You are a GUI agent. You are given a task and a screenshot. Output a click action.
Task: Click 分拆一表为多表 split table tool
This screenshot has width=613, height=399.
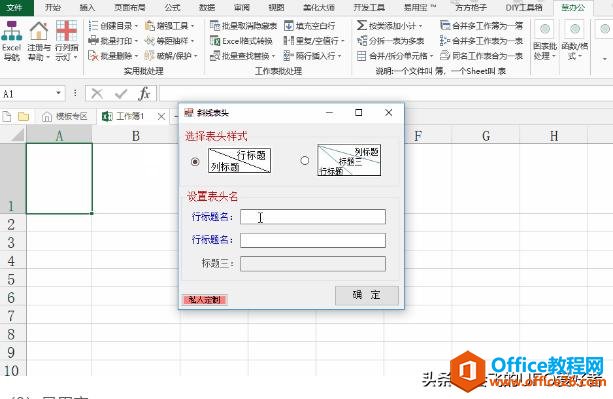(x=391, y=41)
